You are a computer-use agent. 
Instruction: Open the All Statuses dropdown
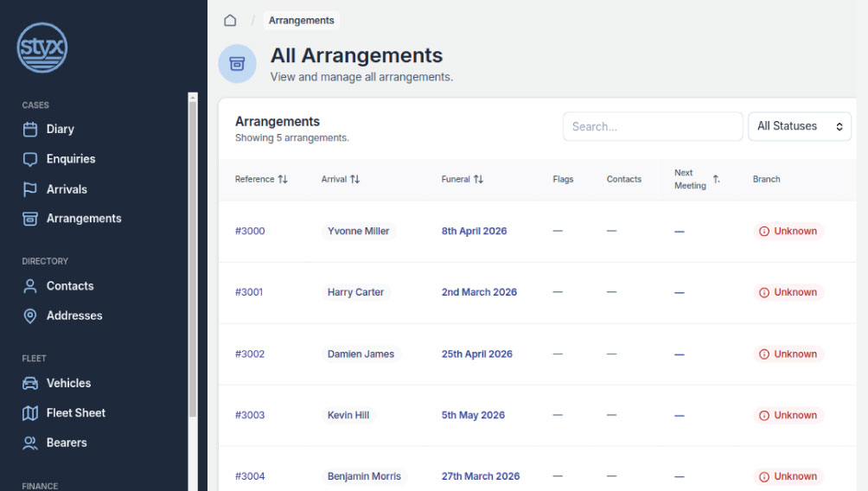tap(799, 126)
